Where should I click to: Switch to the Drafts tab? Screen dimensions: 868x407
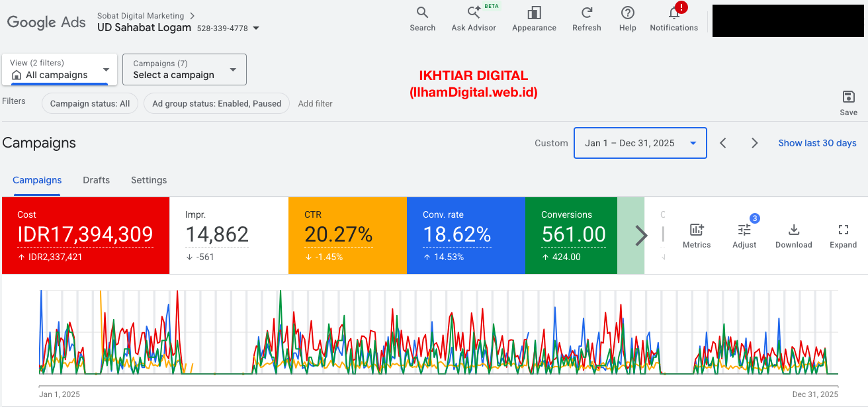click(97, 180)
